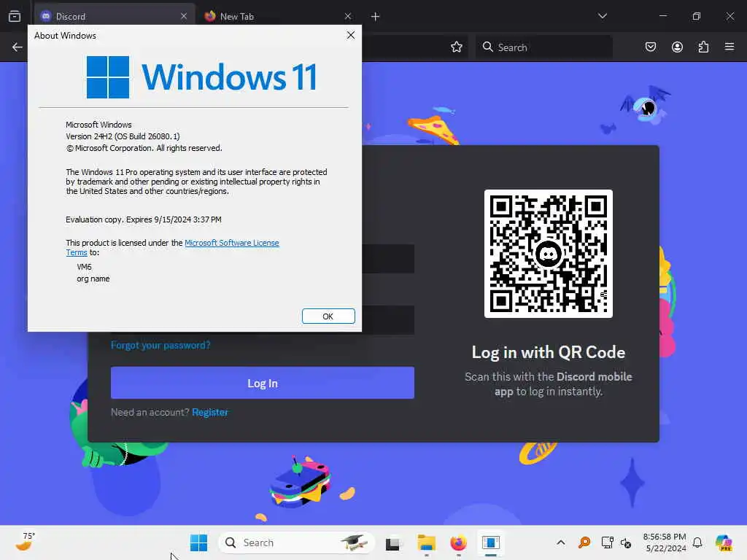Click the Windows 11 logo image
The height and width of the screenshot is (560, 747).
[201, 77]
